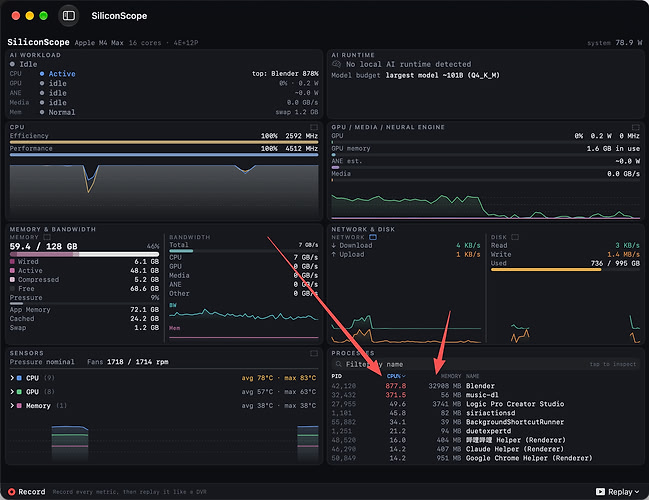This screenshot has height=500, width=649.
Task: Click the blue CPU sensor square
Action: (19, 378)
